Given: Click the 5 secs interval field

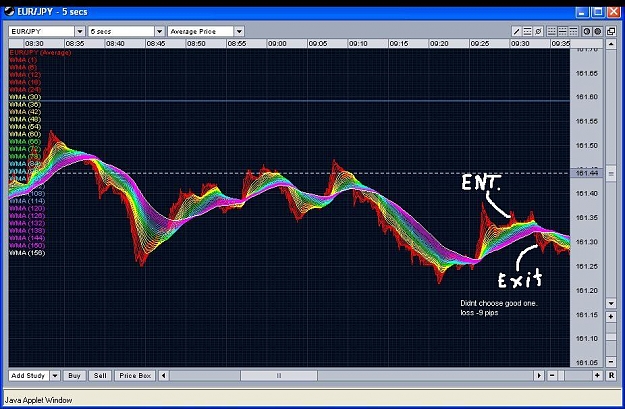Looking at the screenshot, I should tap(121, 31).
